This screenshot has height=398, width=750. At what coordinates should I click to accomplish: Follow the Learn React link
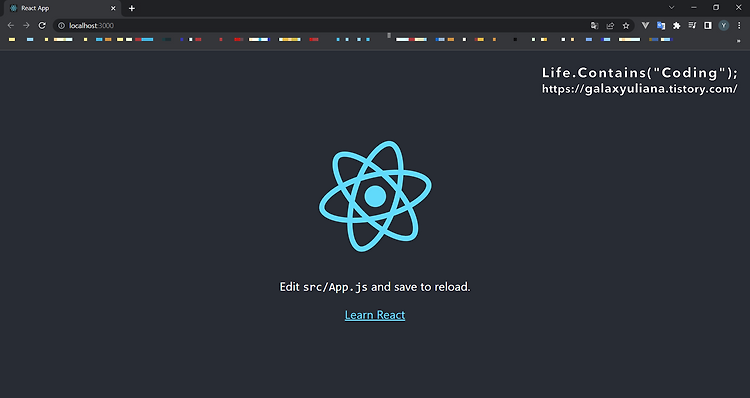pyautogui.click(x=375, y=315)
